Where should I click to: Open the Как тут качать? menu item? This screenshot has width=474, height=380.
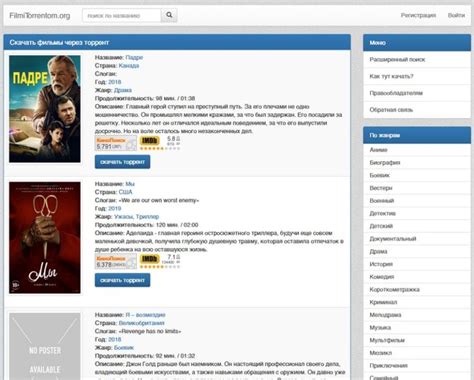[417, 76]
